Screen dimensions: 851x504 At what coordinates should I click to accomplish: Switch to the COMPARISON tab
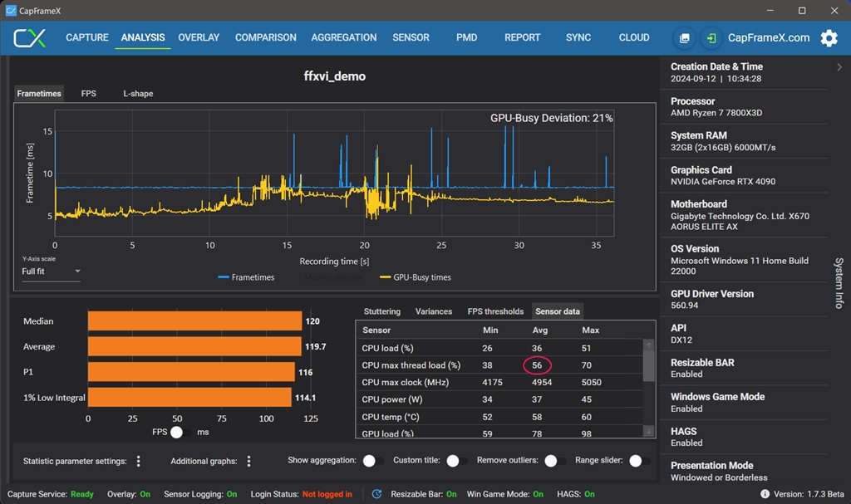point(265,37)
